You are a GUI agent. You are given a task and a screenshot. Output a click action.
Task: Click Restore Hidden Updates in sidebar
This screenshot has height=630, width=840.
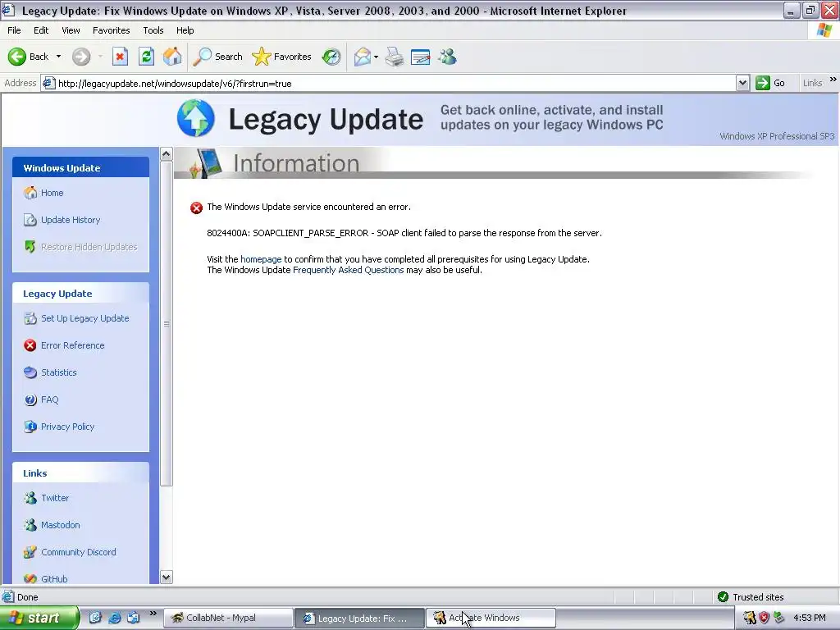89,247
